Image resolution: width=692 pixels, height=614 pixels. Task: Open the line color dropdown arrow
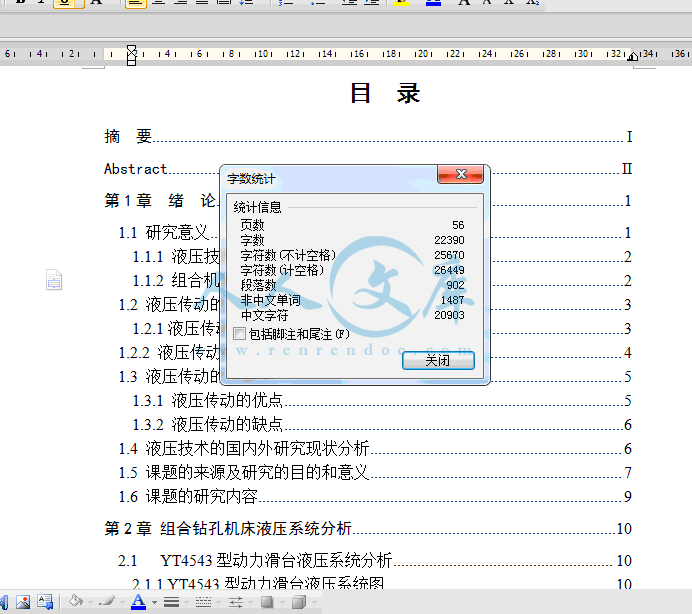(x=122, y=602)
